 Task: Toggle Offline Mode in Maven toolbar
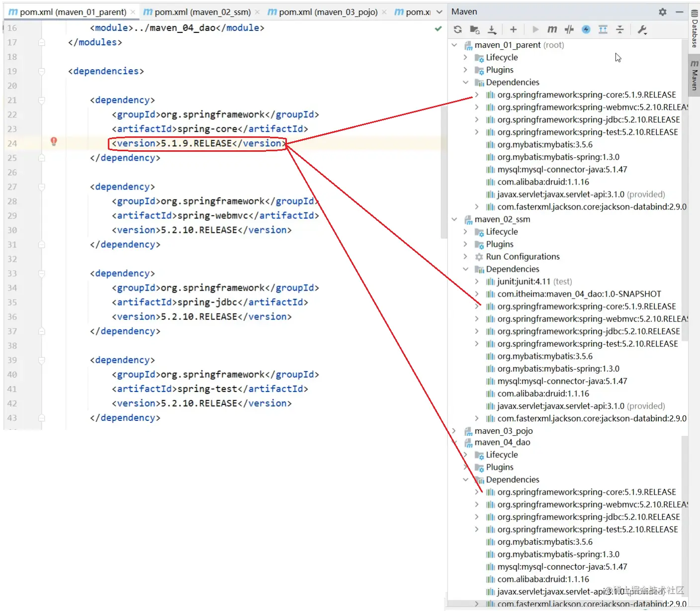(569, 30)
